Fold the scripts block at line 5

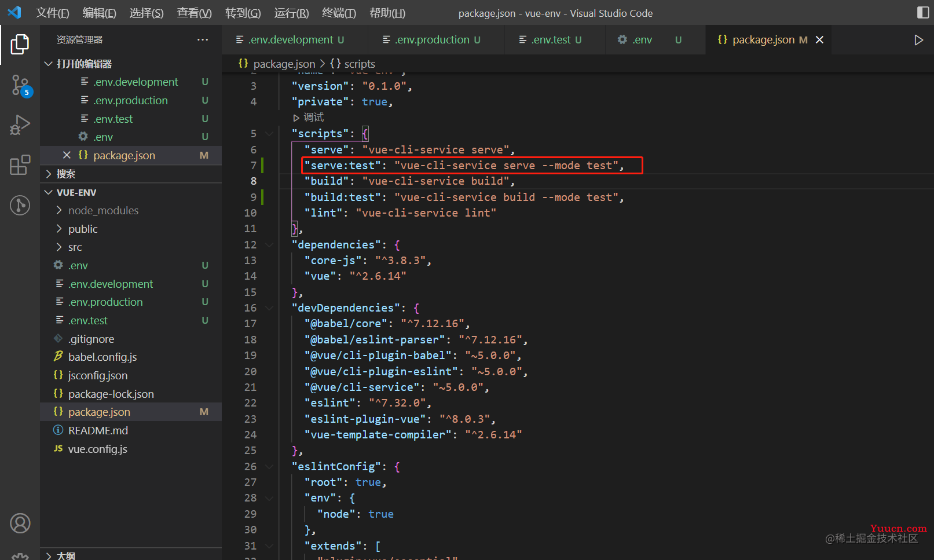tap(269, 134)
